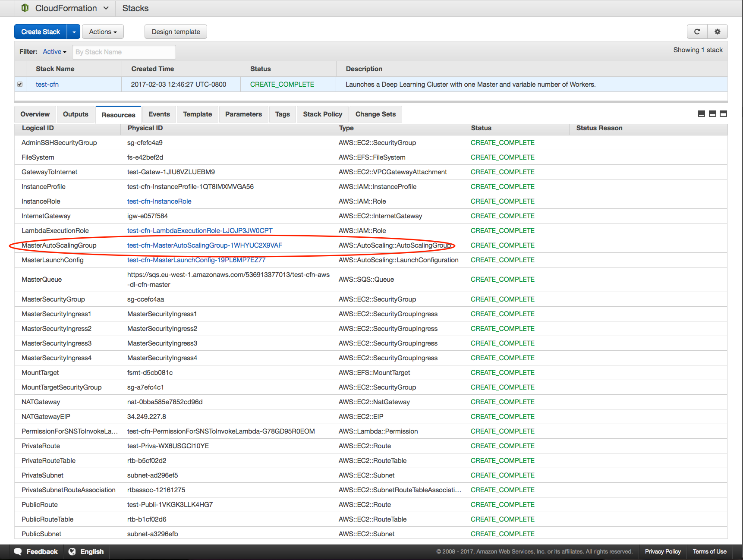Image resolution: width=743 pixels, height=560 pixels.
Task: Toggle the test-cfn stack checkbox
Action: (x=20, y=84)
